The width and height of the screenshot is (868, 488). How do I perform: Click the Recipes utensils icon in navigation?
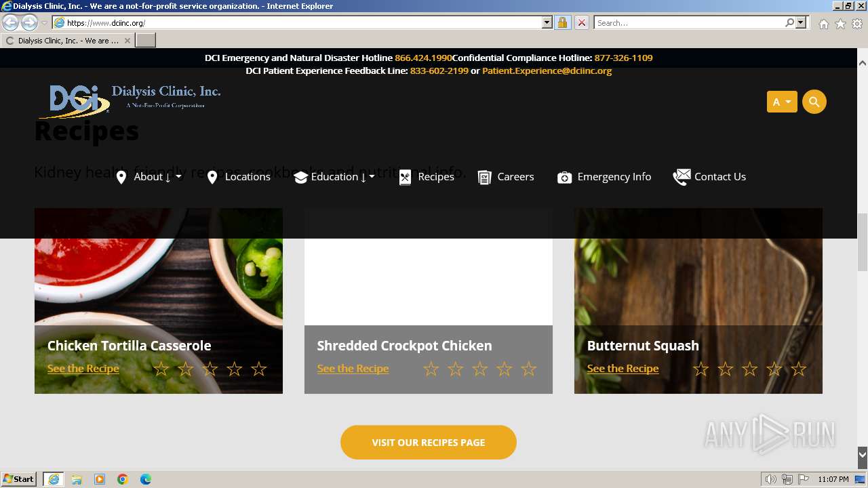tap(405, 178)
